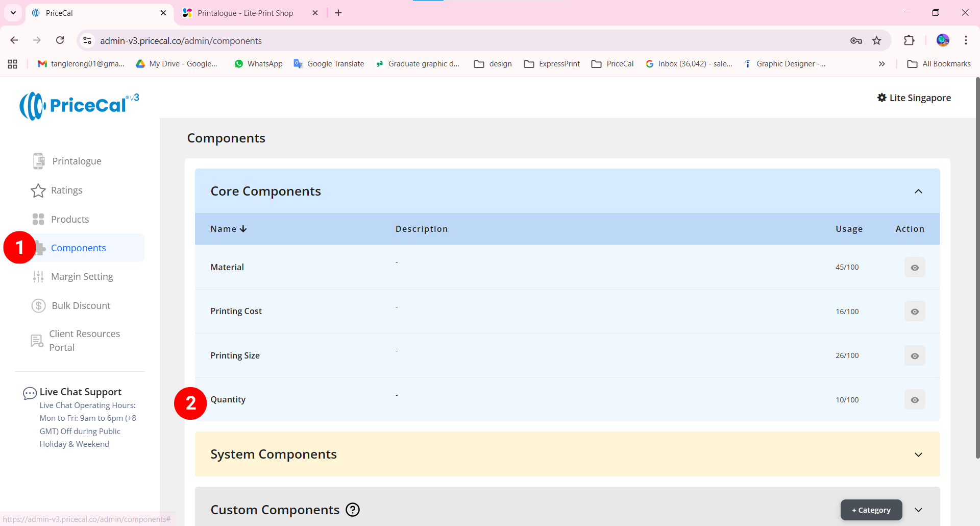Click the Products grid icon
The image size is (980, 526).
coord(38,219)
